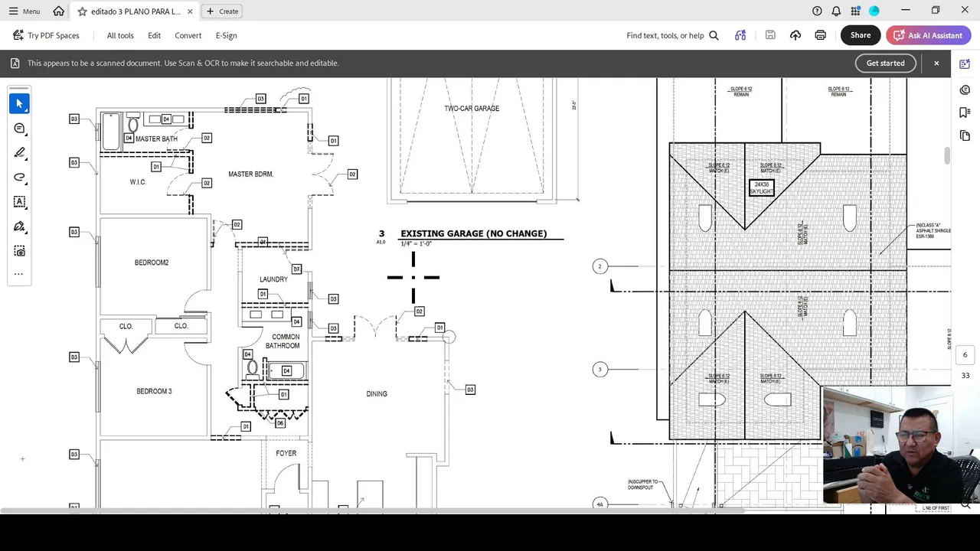Screen dimensions: 980x551
Task: Select the Fill & Sign pen tool
Action: (20, 227)
